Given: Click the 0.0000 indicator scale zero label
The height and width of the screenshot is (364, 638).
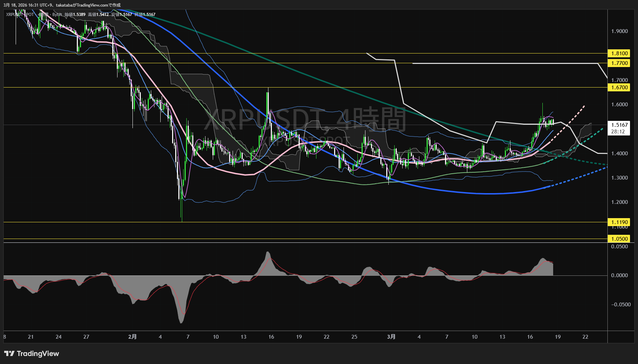Looking at the screenshot, I should 619,275.
